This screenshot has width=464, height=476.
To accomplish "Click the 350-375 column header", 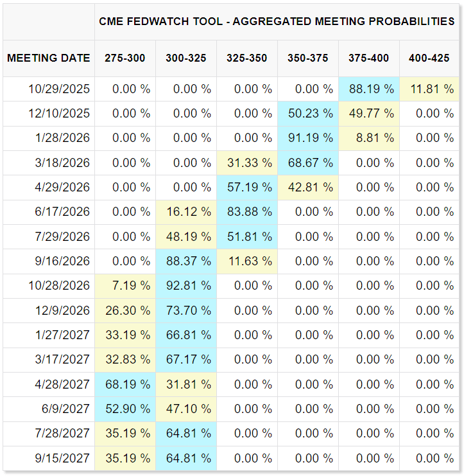I will point(308,58).
